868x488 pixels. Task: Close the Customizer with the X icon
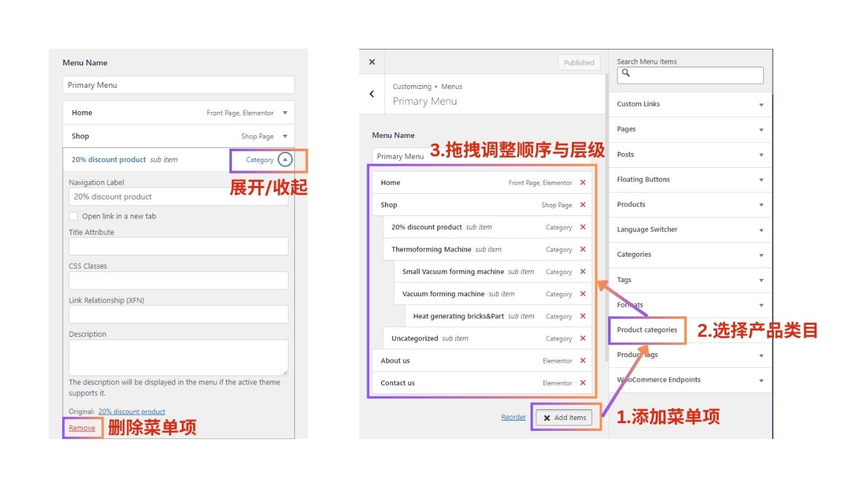coord(372,62)
